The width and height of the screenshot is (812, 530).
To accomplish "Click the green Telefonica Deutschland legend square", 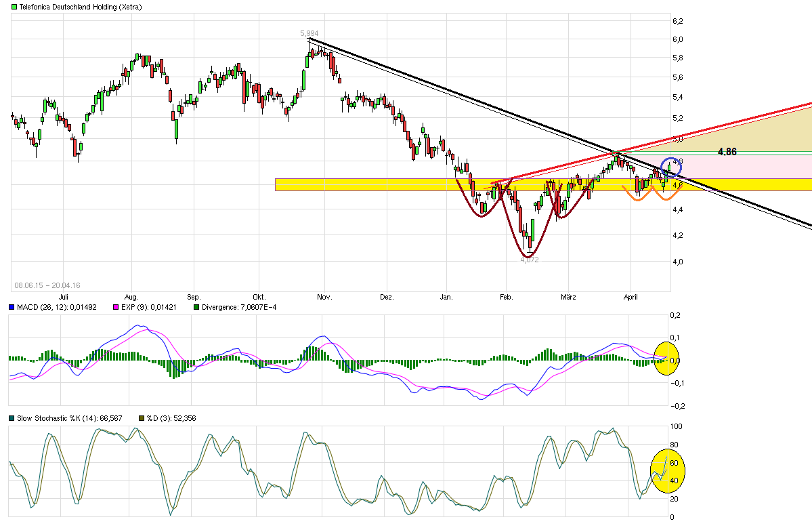I will [x=14, y=7].
